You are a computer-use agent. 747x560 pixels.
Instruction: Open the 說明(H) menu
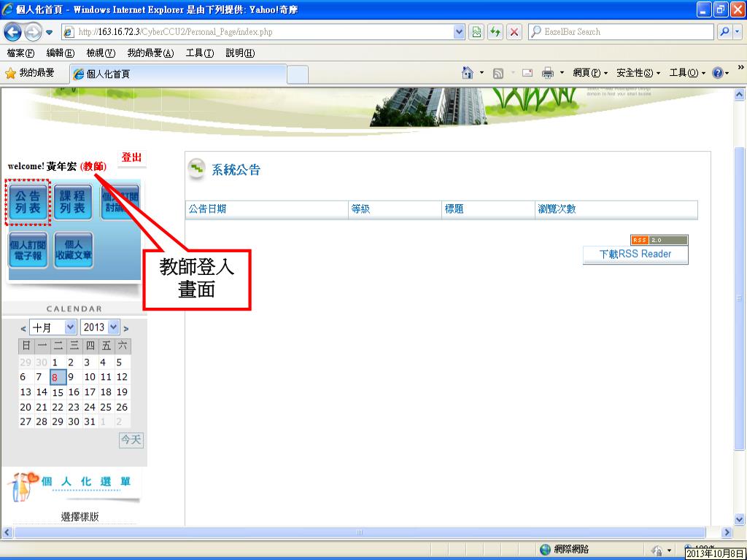click(240, 52)
